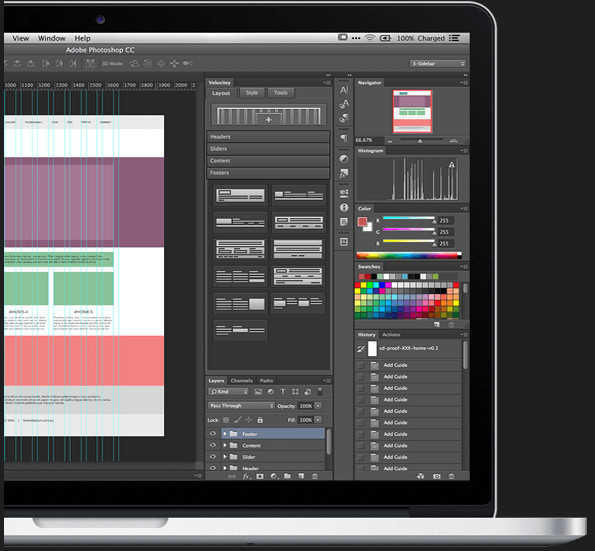Open the Pass Through blend mode dropdown
This screenshot has height=551, width=595.
(241, 406)
